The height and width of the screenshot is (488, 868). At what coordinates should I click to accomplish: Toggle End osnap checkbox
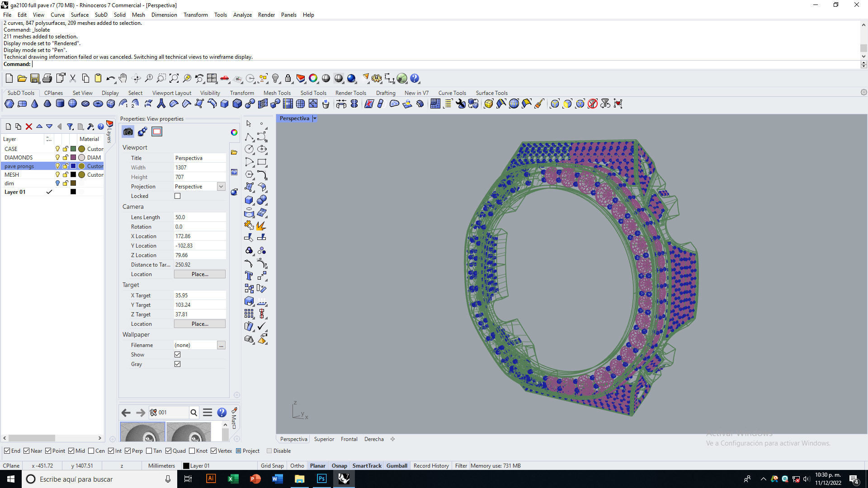(7, 451)
